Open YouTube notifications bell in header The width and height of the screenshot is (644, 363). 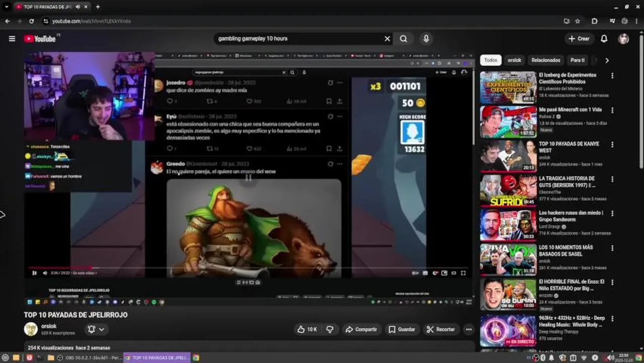tap(604, 39)
